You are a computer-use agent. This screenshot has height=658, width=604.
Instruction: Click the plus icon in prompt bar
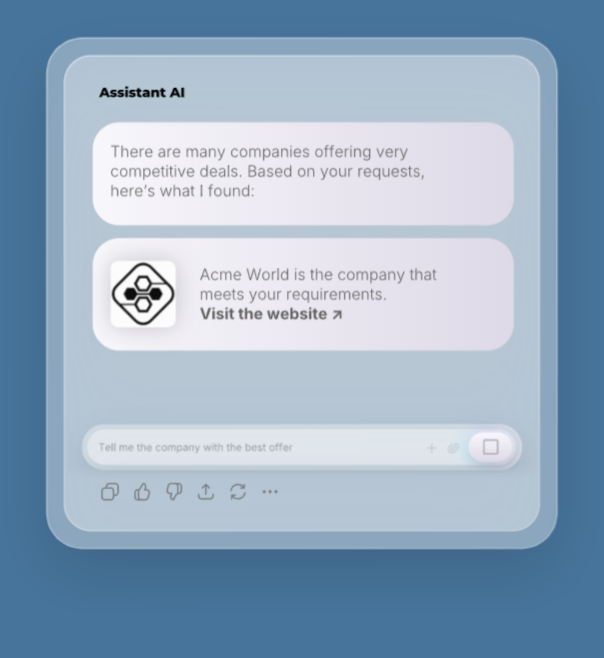pos(431,448)
